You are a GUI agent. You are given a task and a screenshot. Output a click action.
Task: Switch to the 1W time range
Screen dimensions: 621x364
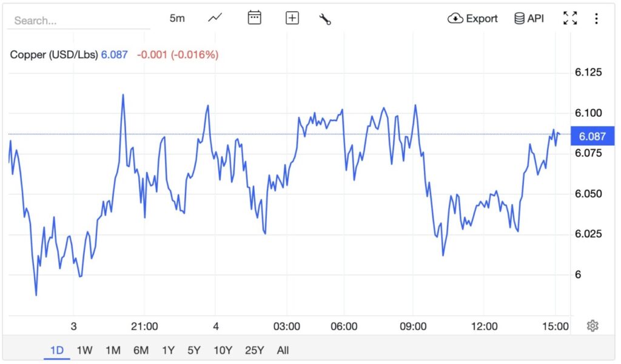[84, 350]
